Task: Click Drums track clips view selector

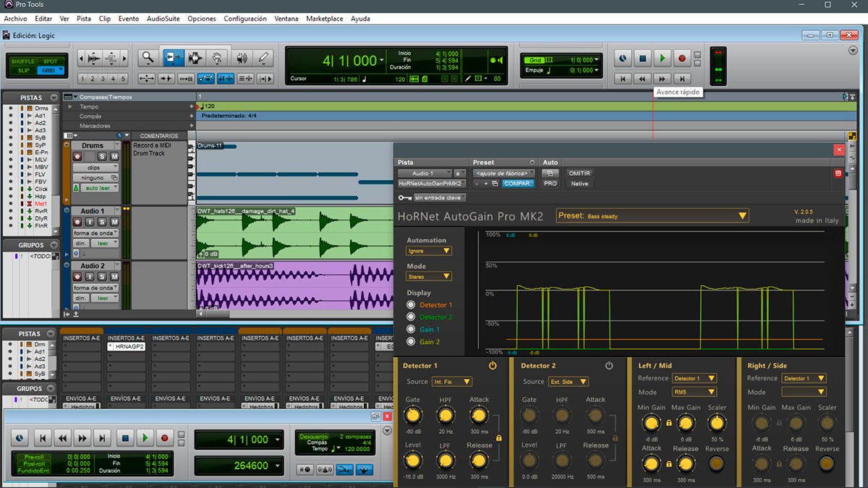Action: [x=95, y=168]
